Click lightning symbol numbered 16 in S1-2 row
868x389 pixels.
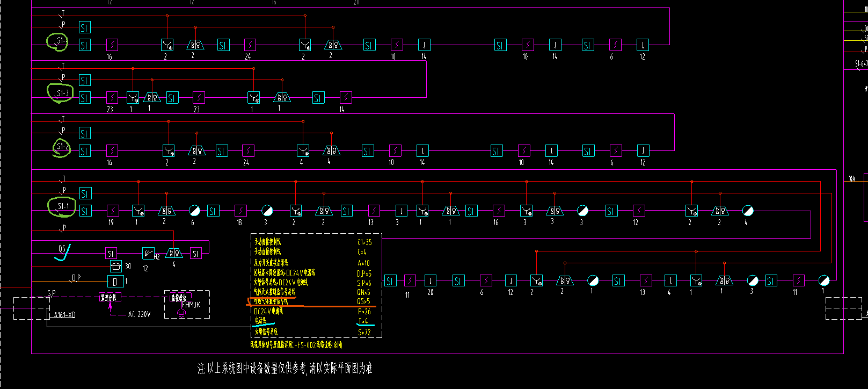pyautogui.click(x=112, y=151)
